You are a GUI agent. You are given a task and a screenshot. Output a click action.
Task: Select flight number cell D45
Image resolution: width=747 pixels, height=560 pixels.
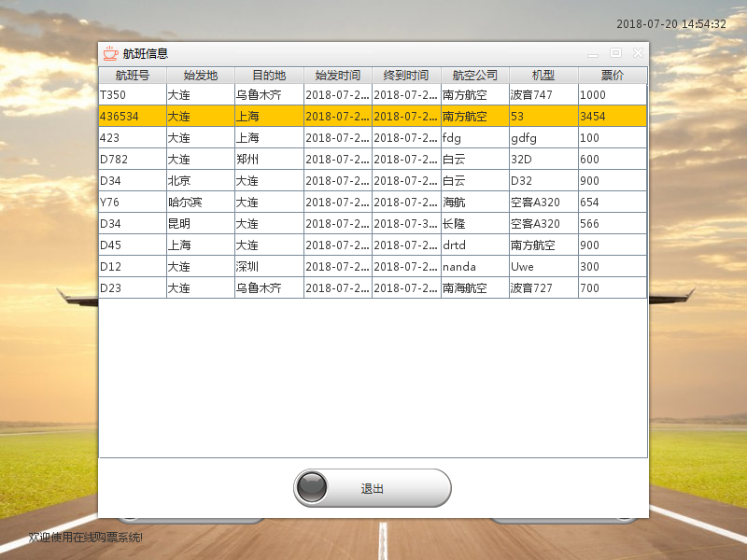coord(133,245)
